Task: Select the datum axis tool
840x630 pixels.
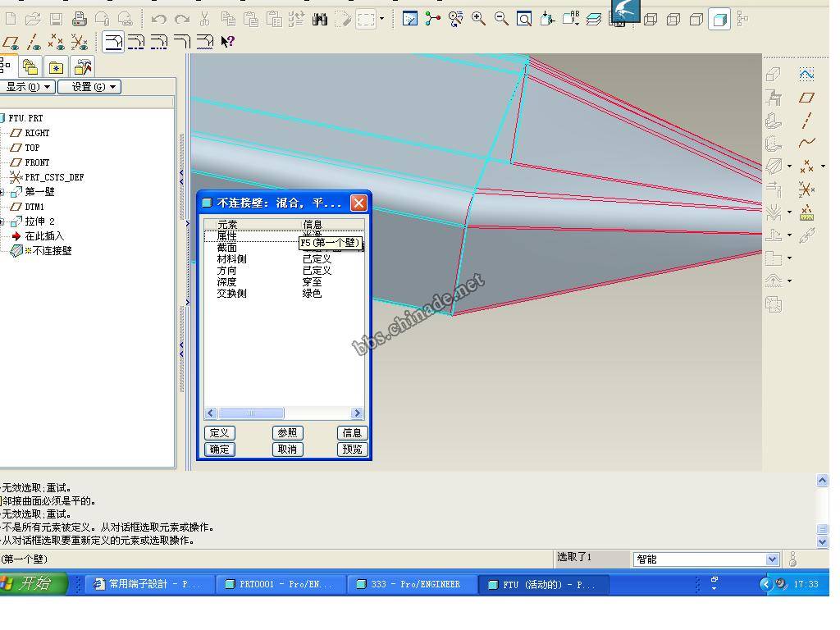Action: 806,120
